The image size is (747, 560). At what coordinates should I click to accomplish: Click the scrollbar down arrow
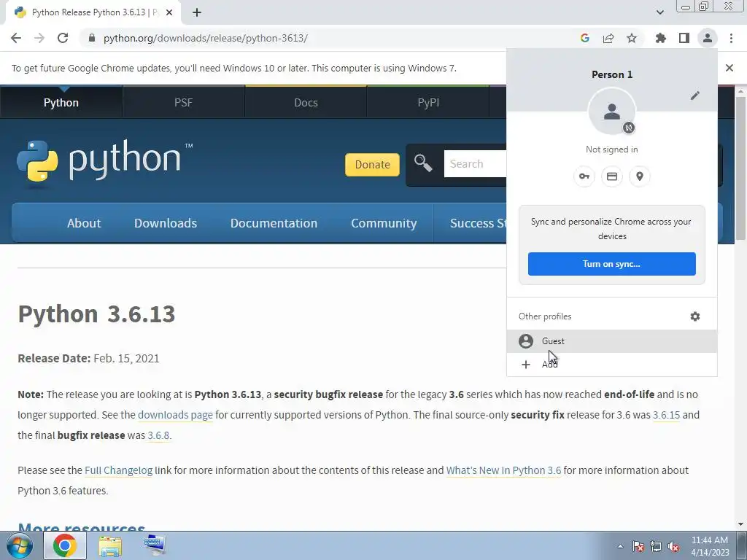click(740, 525)
